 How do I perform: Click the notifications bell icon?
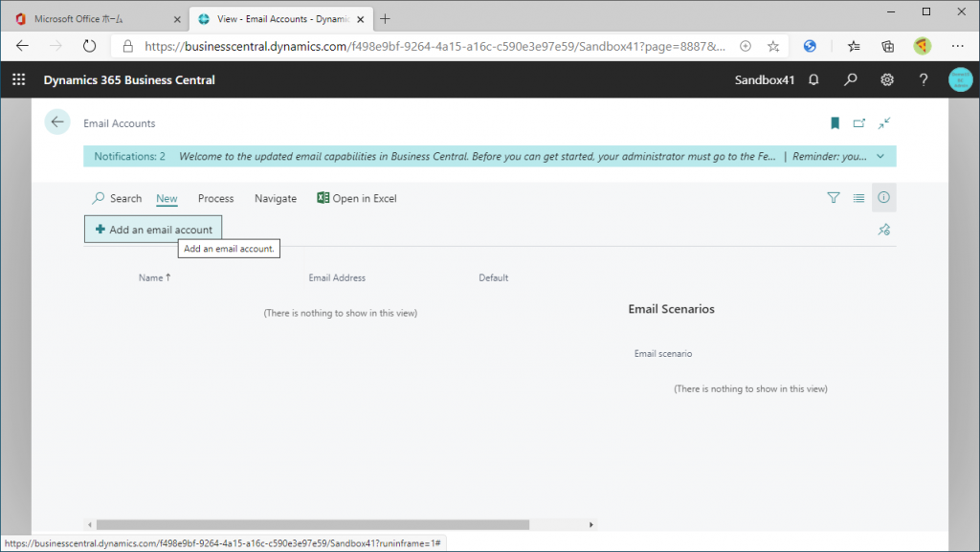pos(813,80)
